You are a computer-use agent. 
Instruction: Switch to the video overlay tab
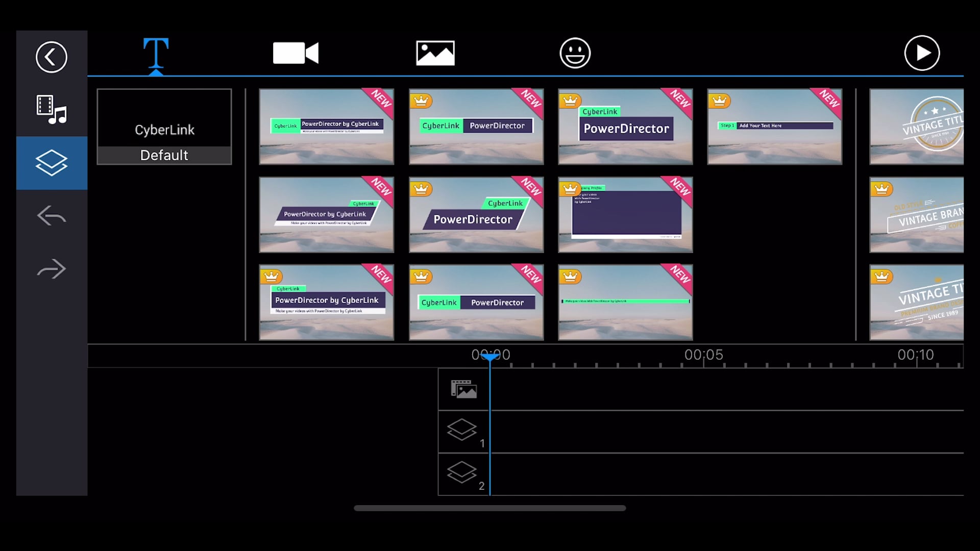[296, 53]
